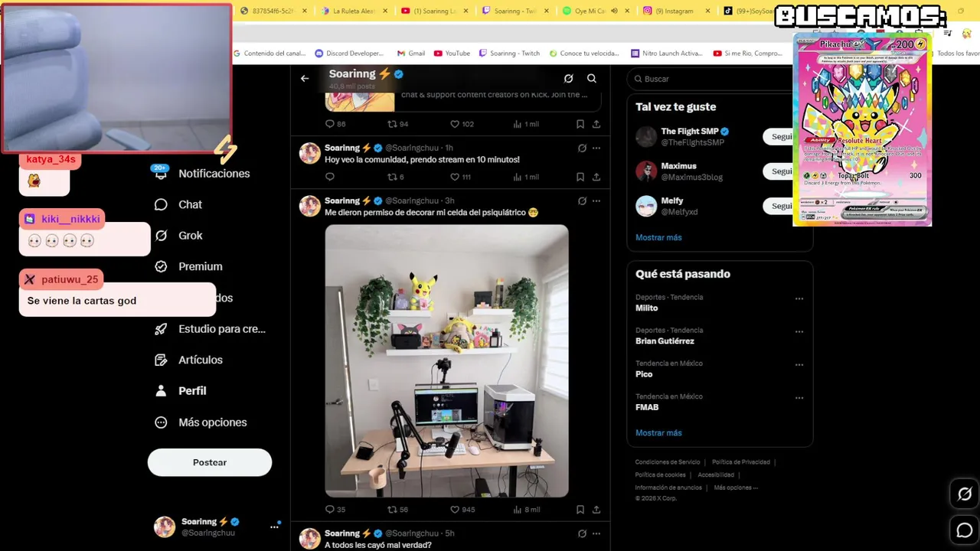
Task: Ask Grok about 'Hoy veo la comunidad' post
Action: (582, 148)
